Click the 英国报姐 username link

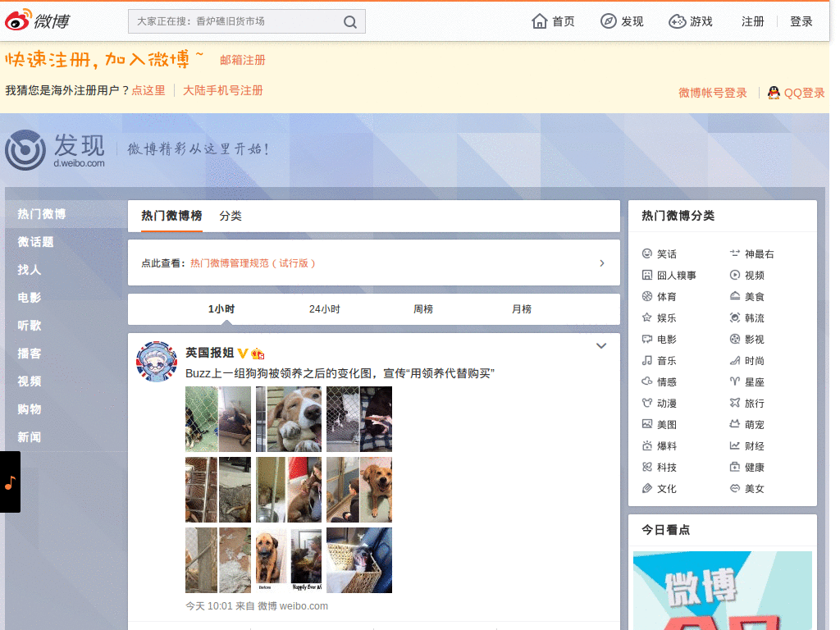(209, 353)
